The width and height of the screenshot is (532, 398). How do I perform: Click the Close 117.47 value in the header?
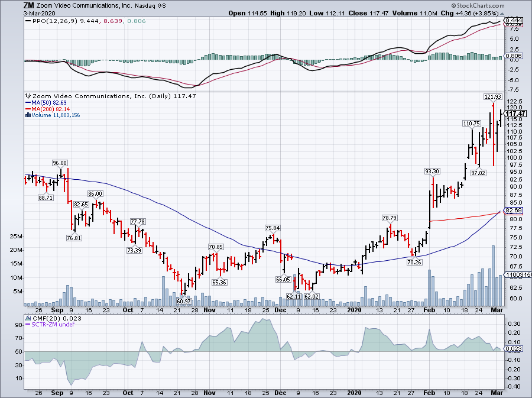pyautogui.click(x=369, y=13)
